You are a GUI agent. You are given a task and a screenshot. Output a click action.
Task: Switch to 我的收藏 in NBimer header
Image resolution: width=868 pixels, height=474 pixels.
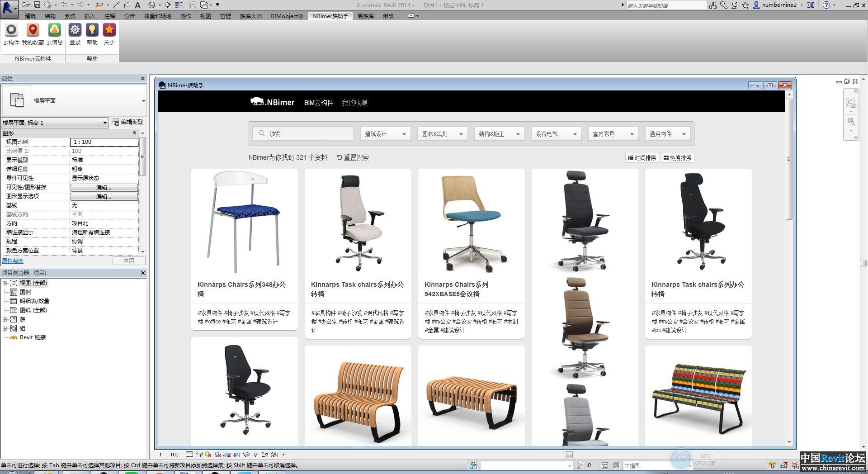[354, 103]
